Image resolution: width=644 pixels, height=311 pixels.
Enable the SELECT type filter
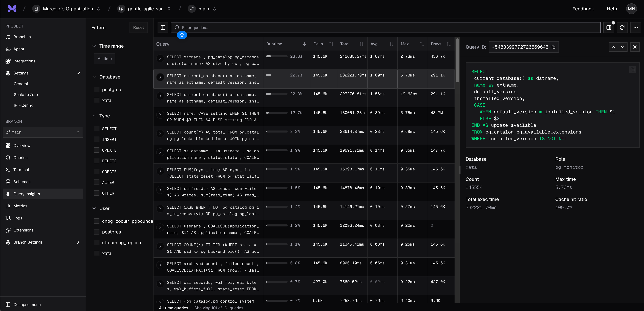tap(97, 128)
